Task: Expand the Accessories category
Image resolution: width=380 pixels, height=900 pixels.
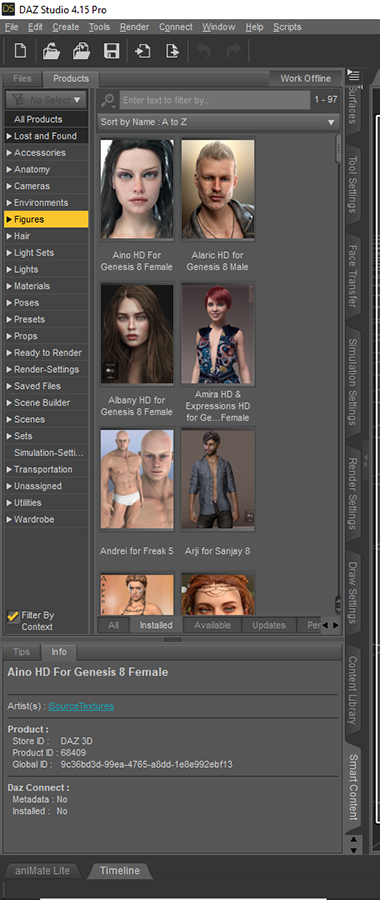Action: point(9,153)
